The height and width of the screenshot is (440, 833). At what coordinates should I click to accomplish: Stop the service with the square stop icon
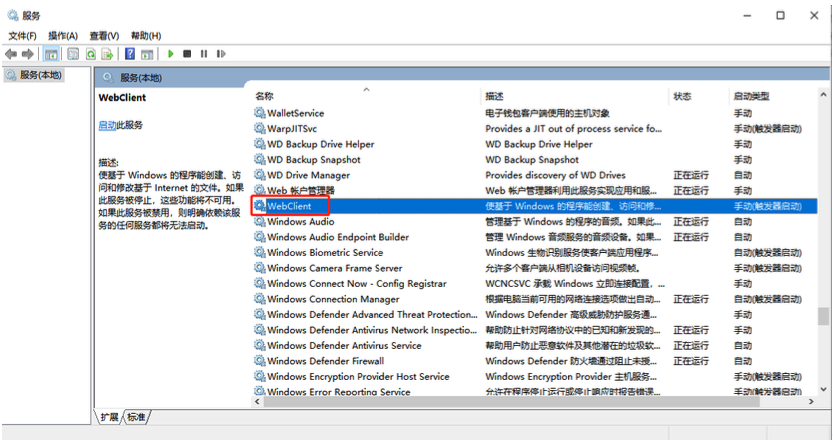point(187,54)
